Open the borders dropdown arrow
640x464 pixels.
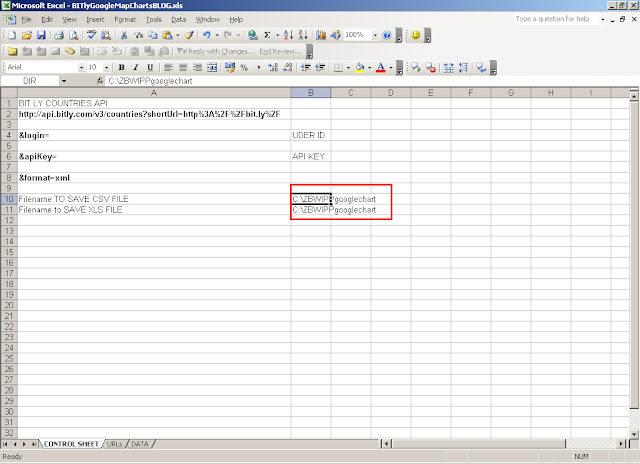(x=348, y=67)
